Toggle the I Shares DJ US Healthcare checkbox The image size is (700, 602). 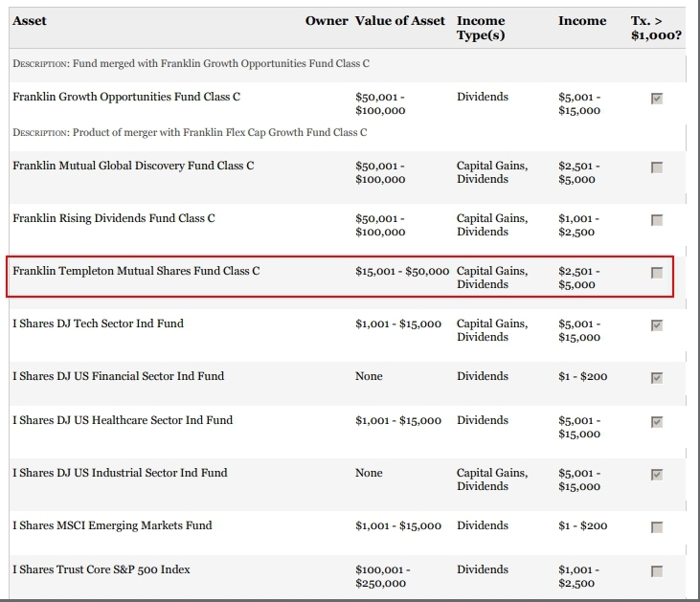pos(656,422)
